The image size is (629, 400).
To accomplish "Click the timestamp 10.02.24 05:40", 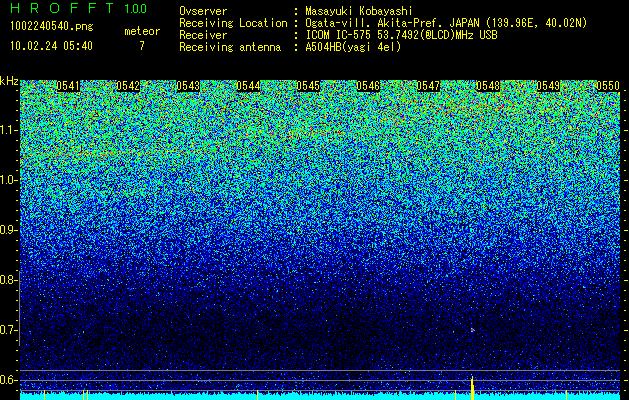I will [x=51, y=46].
